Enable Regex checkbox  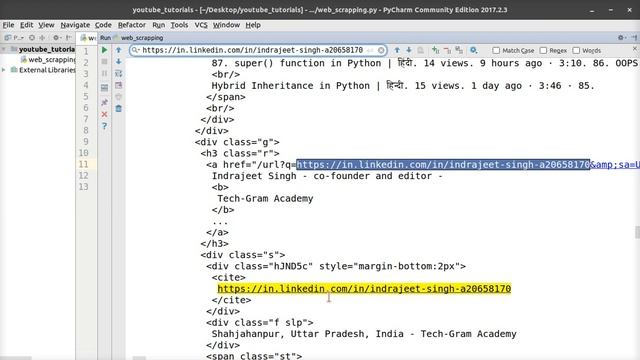[x=543, y=50]
